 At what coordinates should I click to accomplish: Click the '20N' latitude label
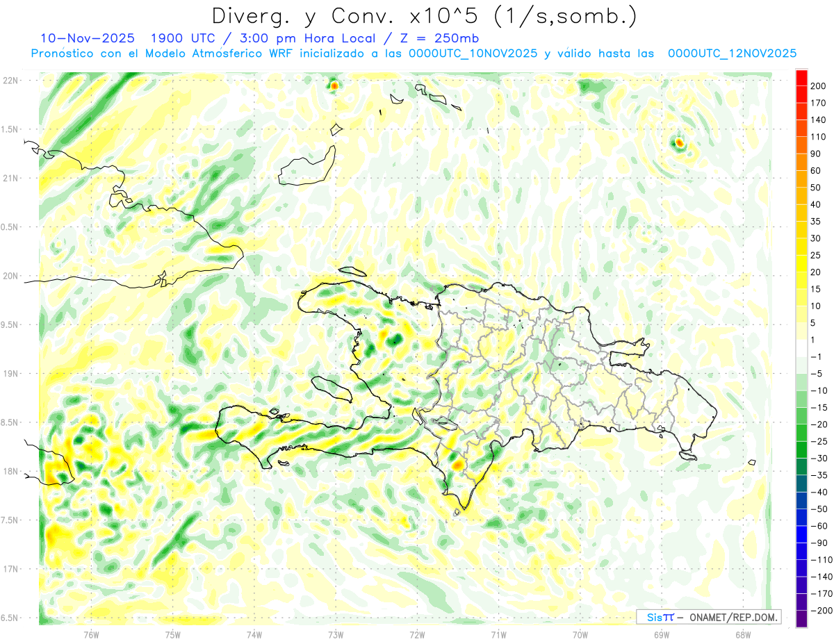[10, 276]
